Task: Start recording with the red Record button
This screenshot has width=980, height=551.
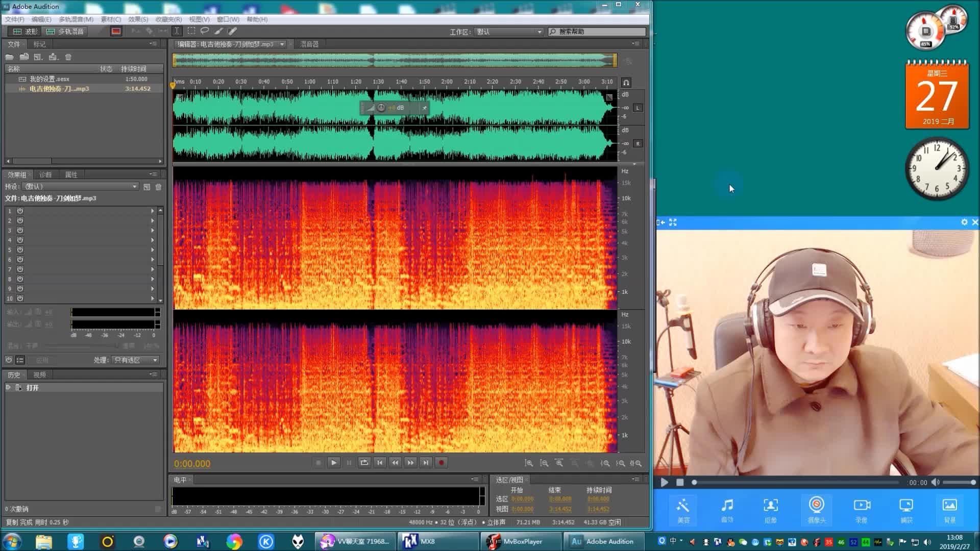Action: pos(442,463)
